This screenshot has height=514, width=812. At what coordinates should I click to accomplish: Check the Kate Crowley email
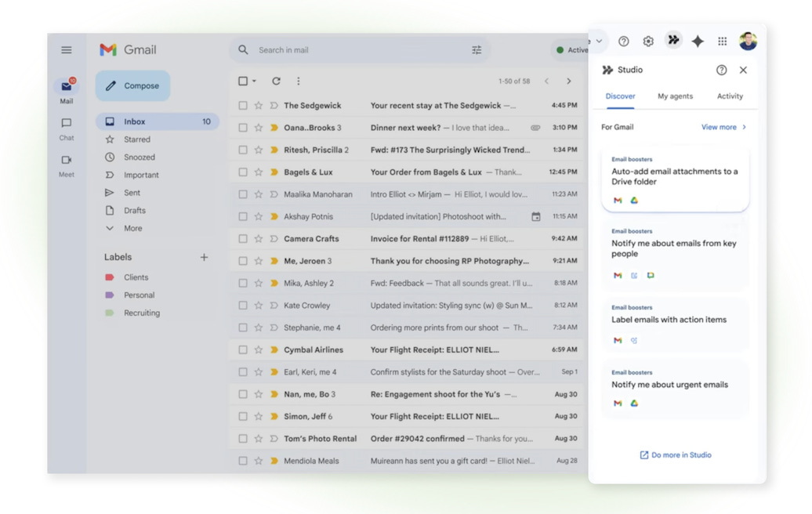(x=243, y=306)
